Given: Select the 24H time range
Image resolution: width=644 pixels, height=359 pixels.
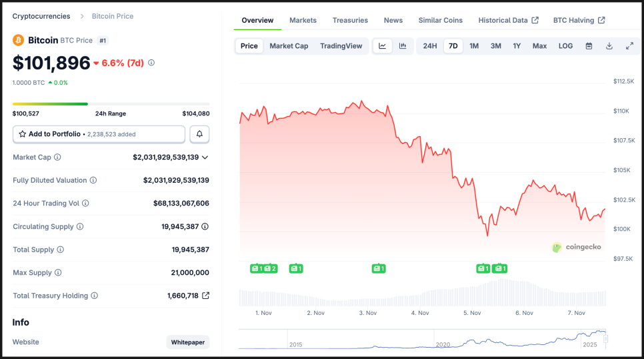Looking at the screenshot, I should [430, 46].
